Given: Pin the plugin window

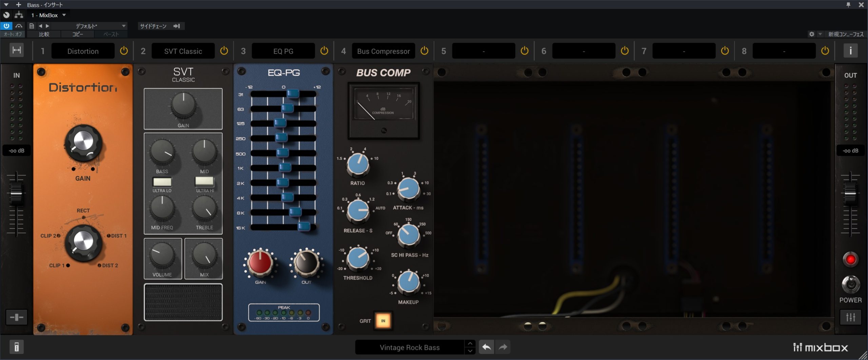Looking at the screenshot, I should pyautogui.click(x=848, y=5).
